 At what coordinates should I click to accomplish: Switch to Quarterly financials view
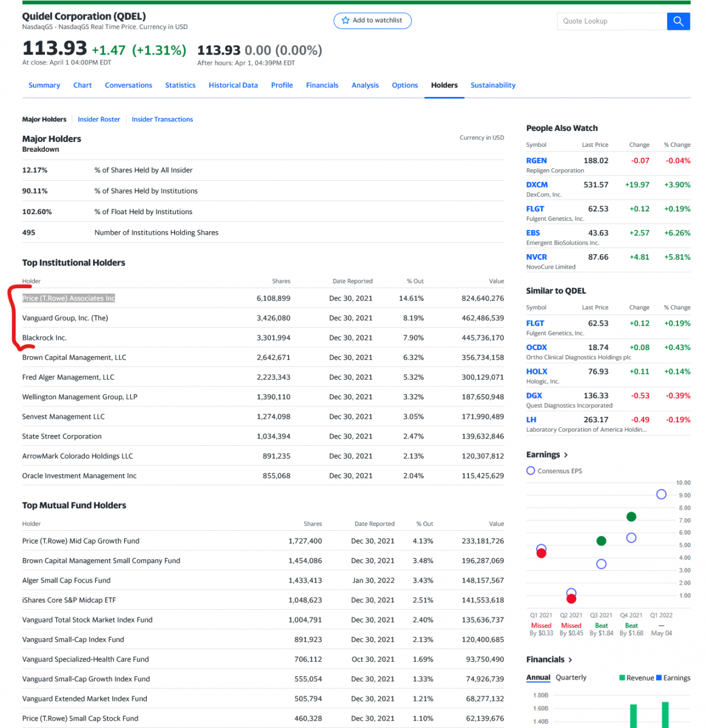(x=571, y=678)
